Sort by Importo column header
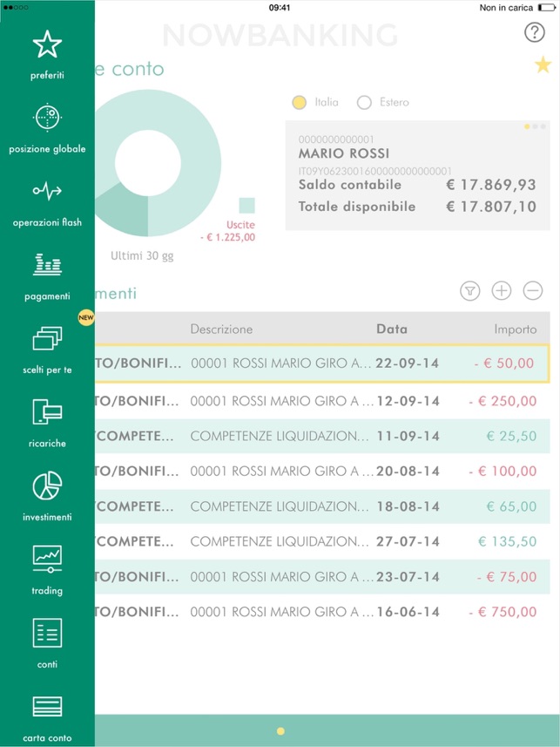 [516, 329]
